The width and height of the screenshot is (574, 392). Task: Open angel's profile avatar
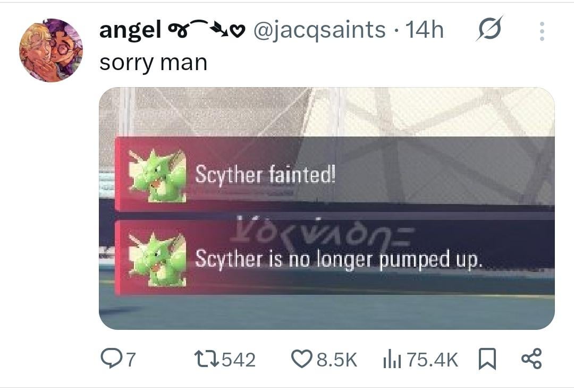(51, 50)
